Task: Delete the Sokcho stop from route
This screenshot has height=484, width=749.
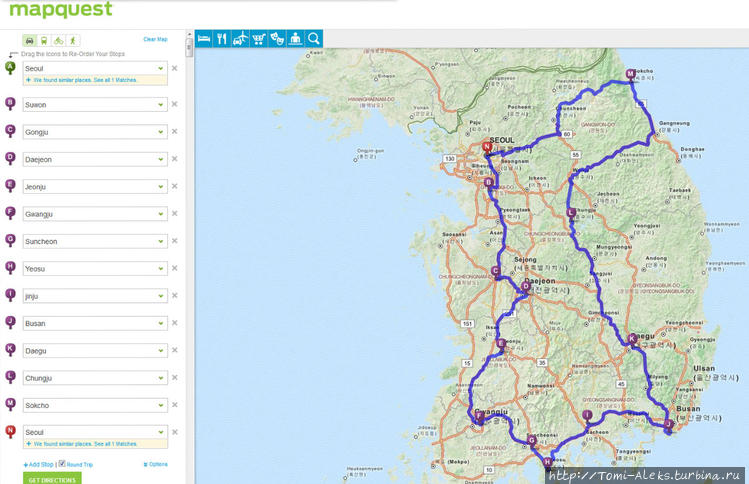Action: click(174, 405)
